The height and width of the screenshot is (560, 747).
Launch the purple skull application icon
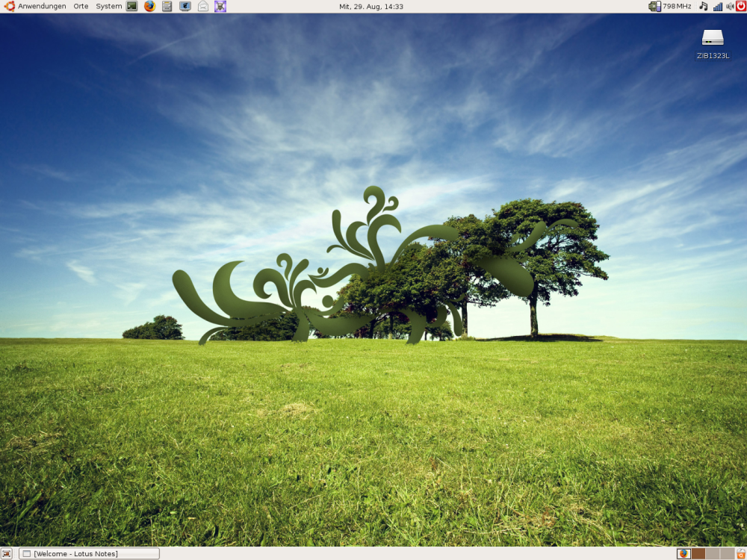220,6
